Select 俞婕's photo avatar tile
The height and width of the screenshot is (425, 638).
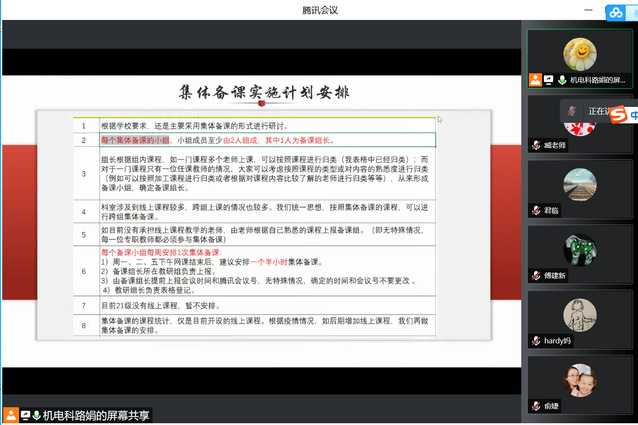tap(580, 380)
